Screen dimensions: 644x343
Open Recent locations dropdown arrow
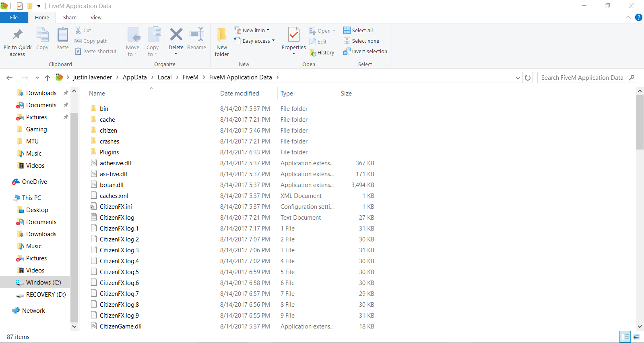37,77
